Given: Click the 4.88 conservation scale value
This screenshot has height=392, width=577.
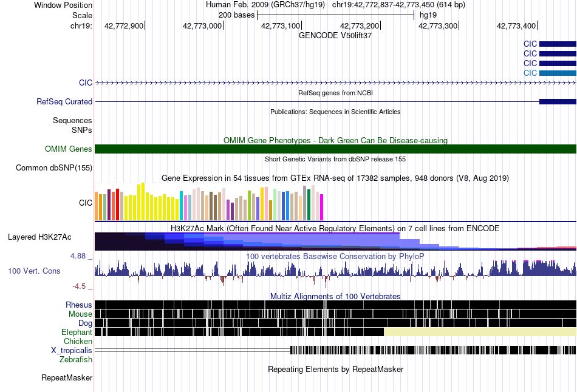Looking at the screenshot, I should [x=78, y=256].
